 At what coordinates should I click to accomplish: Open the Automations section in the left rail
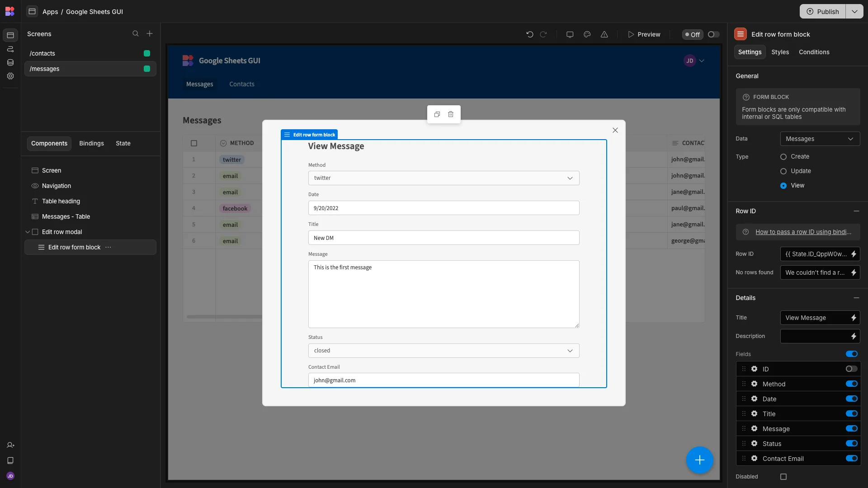point(10,49)
